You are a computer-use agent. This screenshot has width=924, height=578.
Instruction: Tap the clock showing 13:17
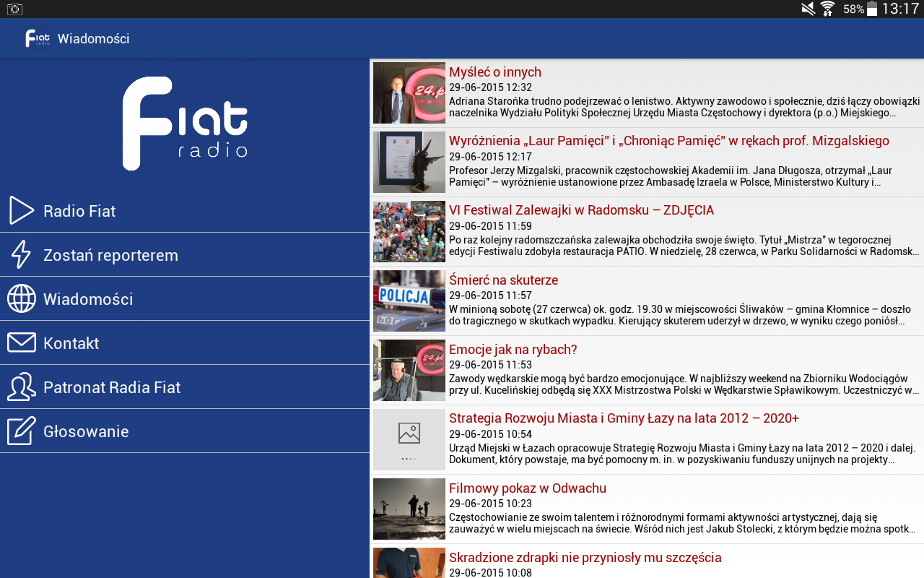point(900,9)
